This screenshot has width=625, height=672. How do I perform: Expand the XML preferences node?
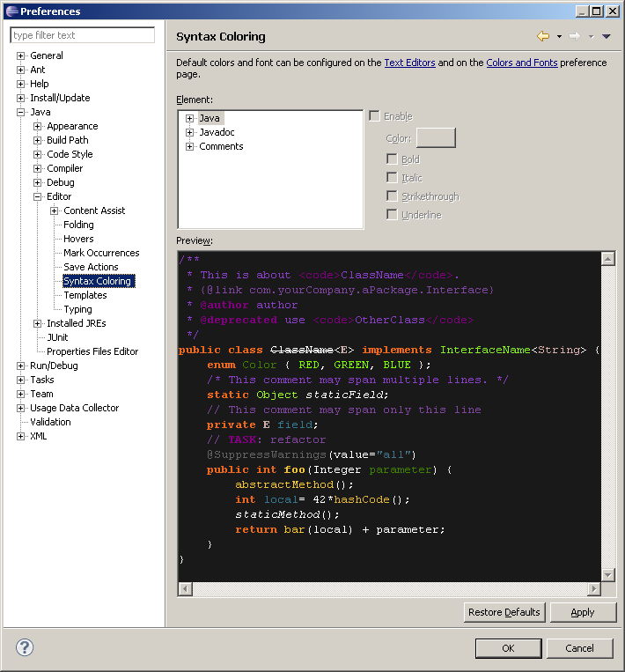pyautogui.click(x=20, y=436)
